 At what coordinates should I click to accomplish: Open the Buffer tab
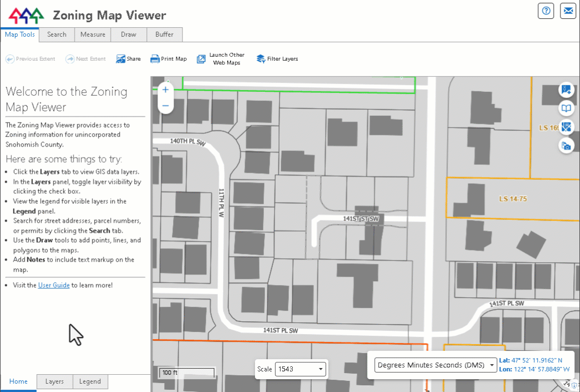point(164,35)
